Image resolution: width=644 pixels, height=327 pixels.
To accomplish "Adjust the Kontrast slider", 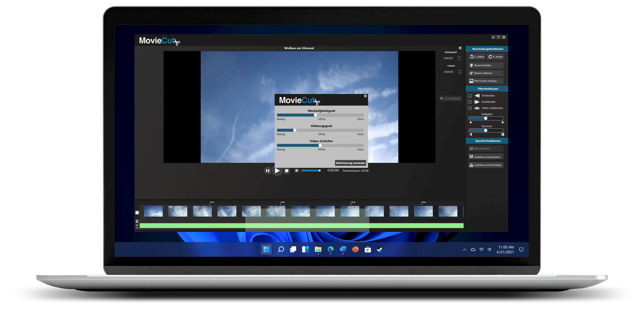I will [486, 131].
